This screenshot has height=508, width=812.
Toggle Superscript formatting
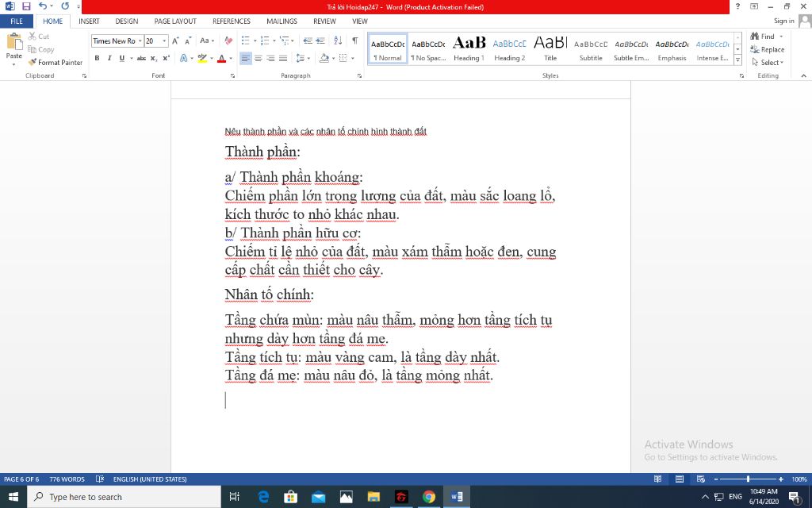coord(167,58)
